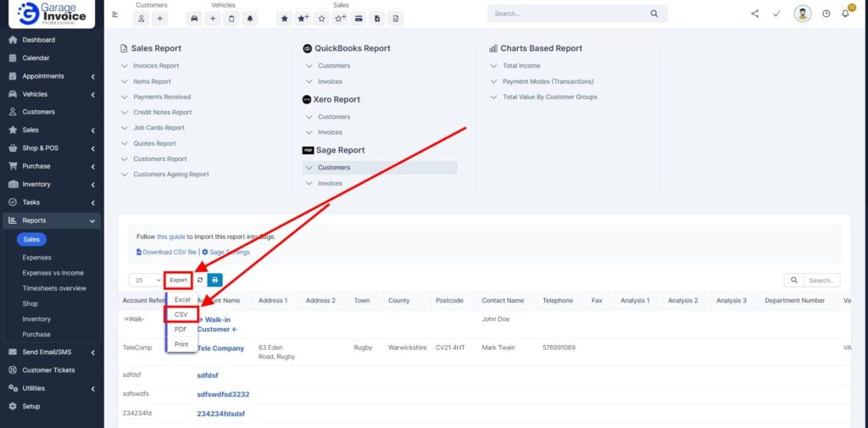This screenshot has width=868, height=428.
Task: Sort by the Postcode column header
Action: 448,301
